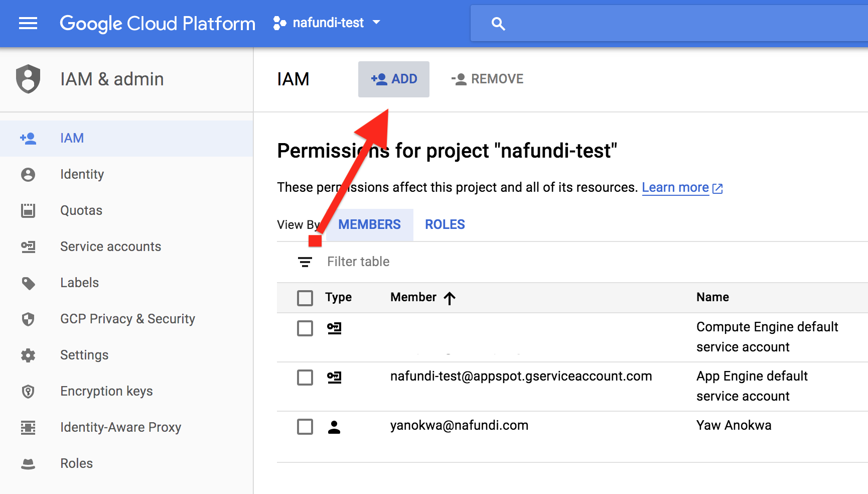The image size is (868, 494).
Task: Click the ADD member button
Action: pos(394,79)
